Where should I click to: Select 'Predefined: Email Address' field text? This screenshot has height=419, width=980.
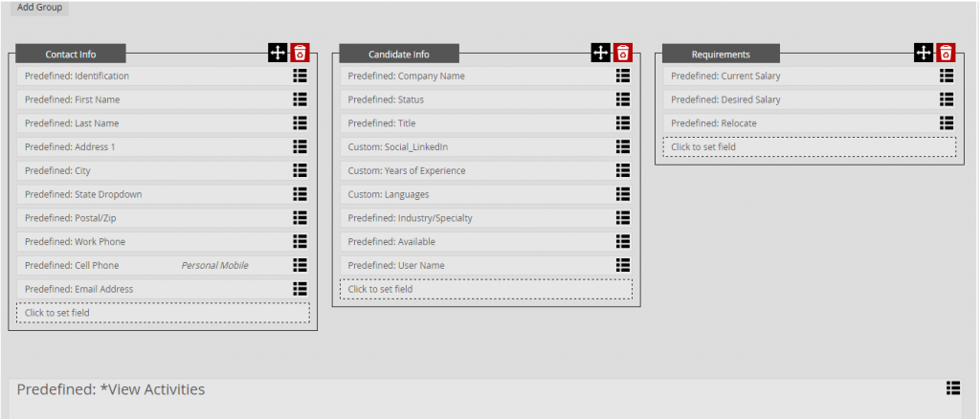(x=78, y=289)
